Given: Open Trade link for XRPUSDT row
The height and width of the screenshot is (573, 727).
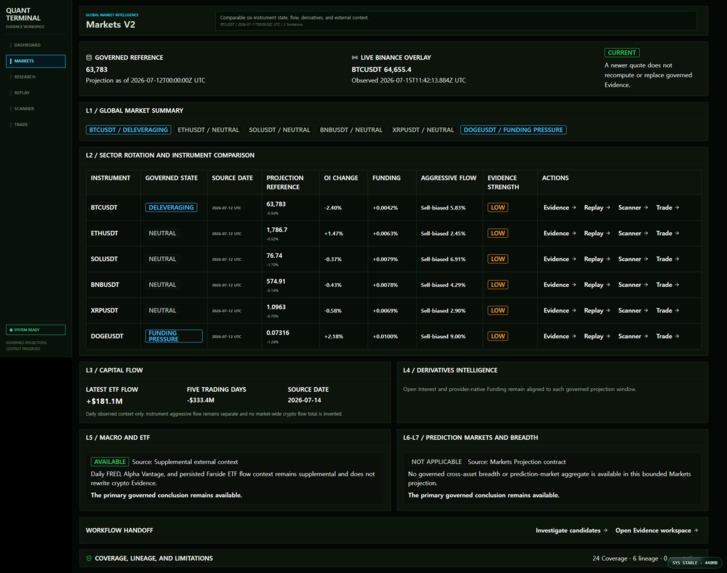Looking at the screenshot, I should (x=667, y=311).
